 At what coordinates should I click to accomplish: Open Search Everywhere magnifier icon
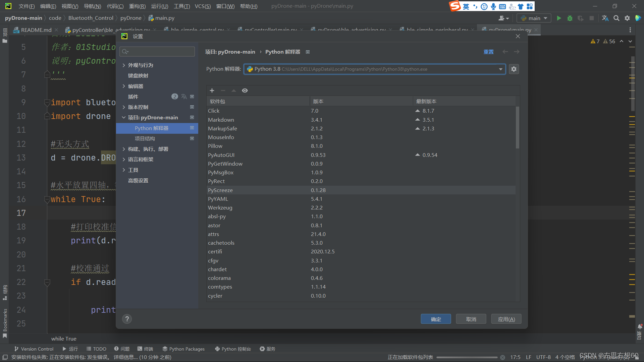click(616, 18)
